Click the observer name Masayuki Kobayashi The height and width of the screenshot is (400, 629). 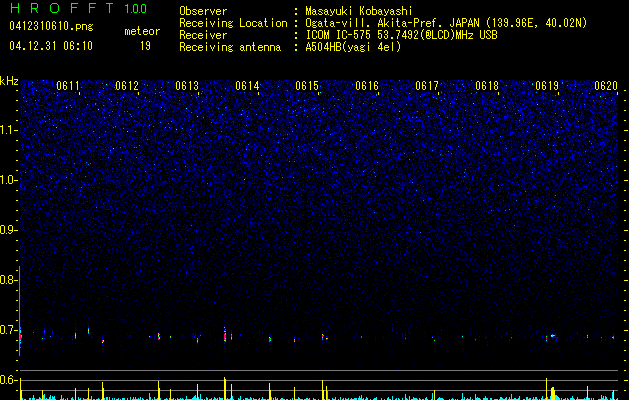coord(359,11)
